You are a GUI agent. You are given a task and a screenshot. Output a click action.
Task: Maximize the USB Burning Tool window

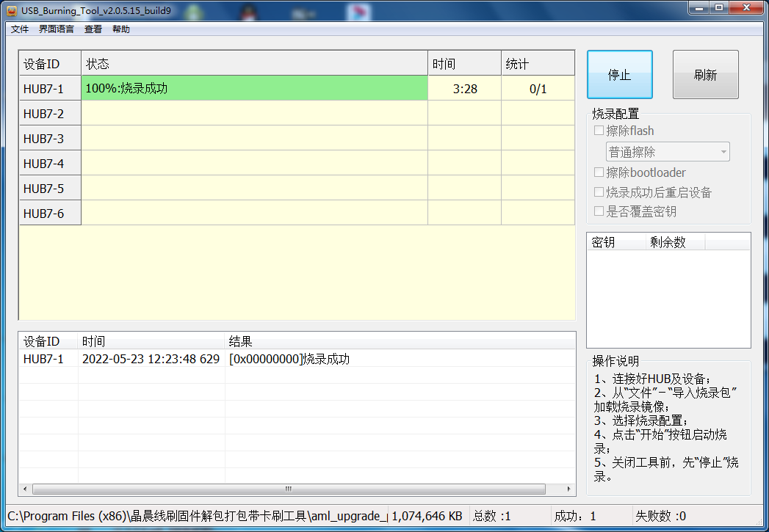(x=719, y=8)
